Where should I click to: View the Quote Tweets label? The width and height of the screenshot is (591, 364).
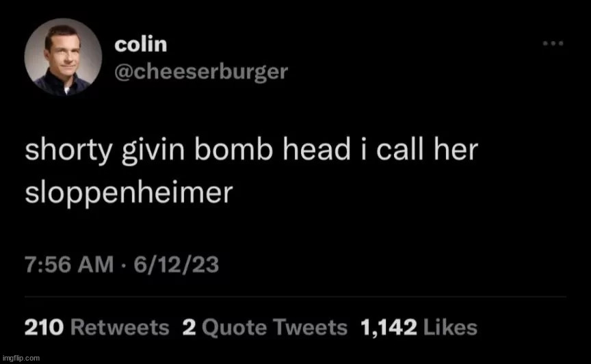tap(274, 328)
